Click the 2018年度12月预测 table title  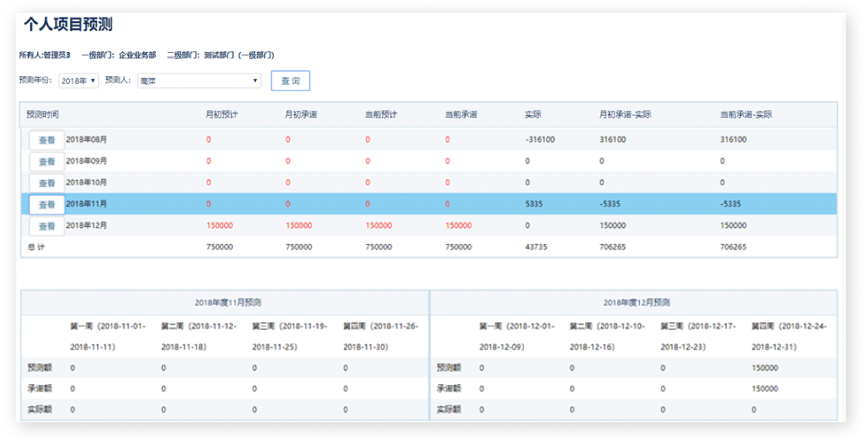[x=636, y=302]
